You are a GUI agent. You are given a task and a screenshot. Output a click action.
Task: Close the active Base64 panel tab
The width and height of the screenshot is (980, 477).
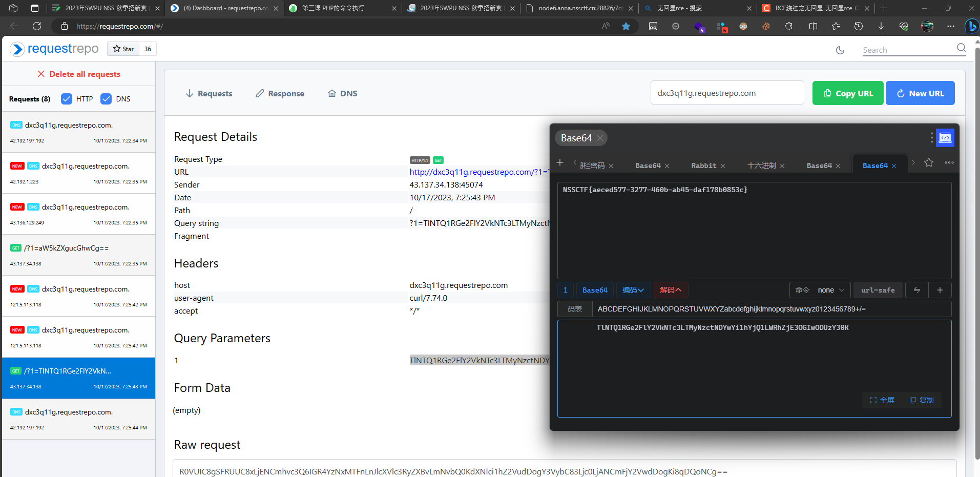pos(894,166)
